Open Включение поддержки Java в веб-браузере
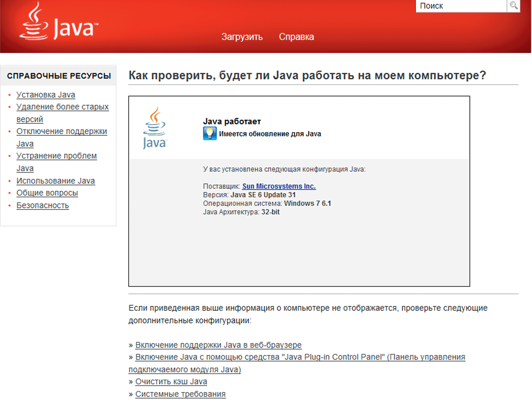This screenshot has height=403, width=532. coord(218,345)
